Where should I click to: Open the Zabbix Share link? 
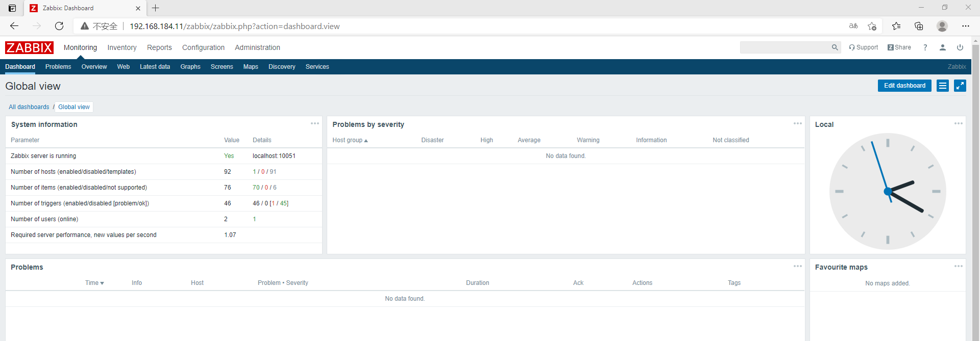(899, 47)
